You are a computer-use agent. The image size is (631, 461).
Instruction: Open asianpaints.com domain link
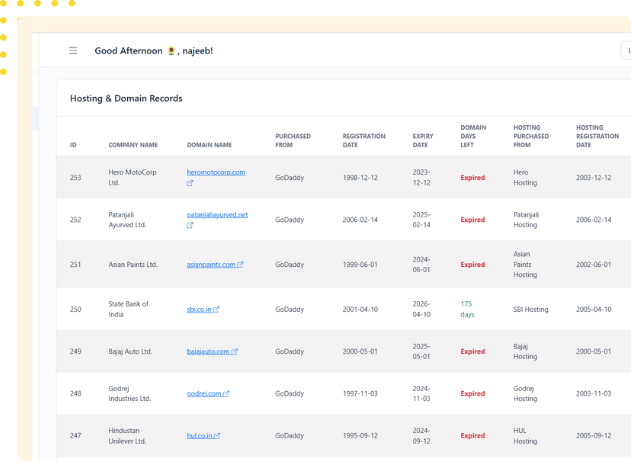211,264
